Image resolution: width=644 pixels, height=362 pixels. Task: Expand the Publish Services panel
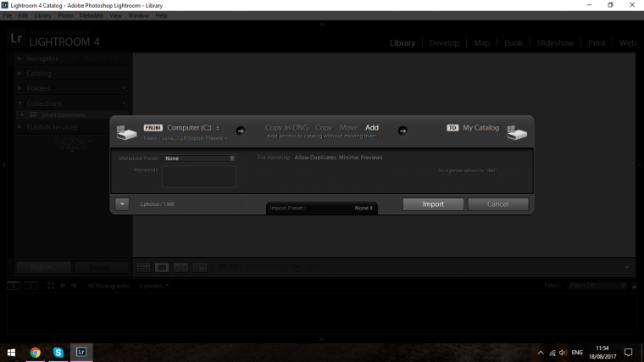point(19,127)
